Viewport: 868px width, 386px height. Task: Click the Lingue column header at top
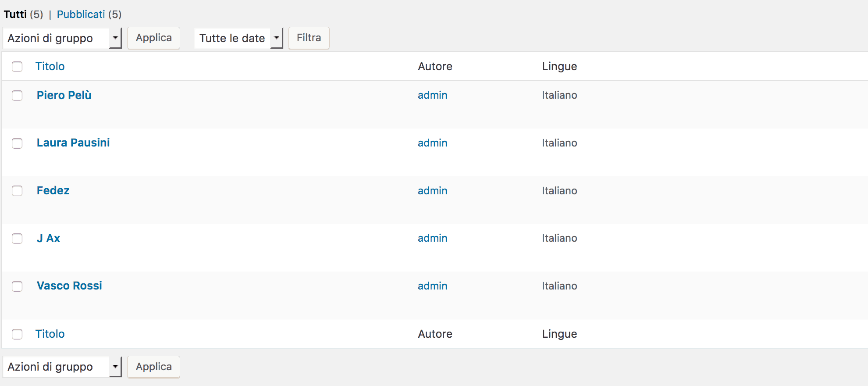559,66
